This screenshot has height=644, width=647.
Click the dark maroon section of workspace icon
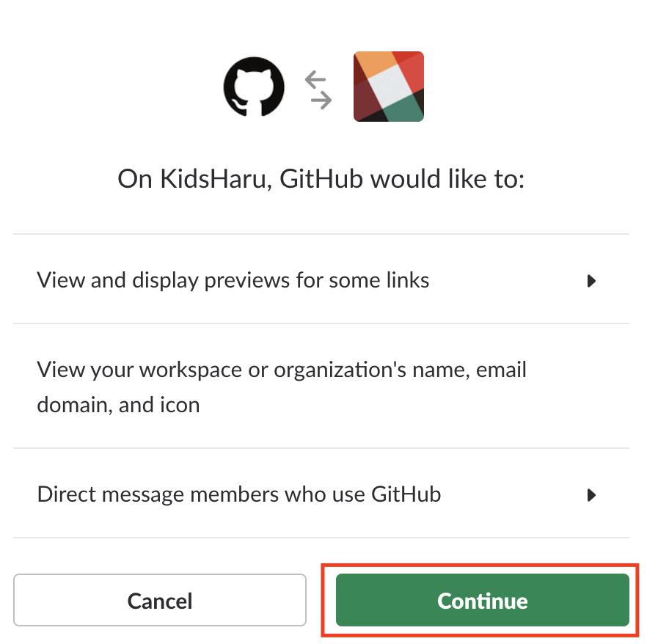click(x=365, y=99)
